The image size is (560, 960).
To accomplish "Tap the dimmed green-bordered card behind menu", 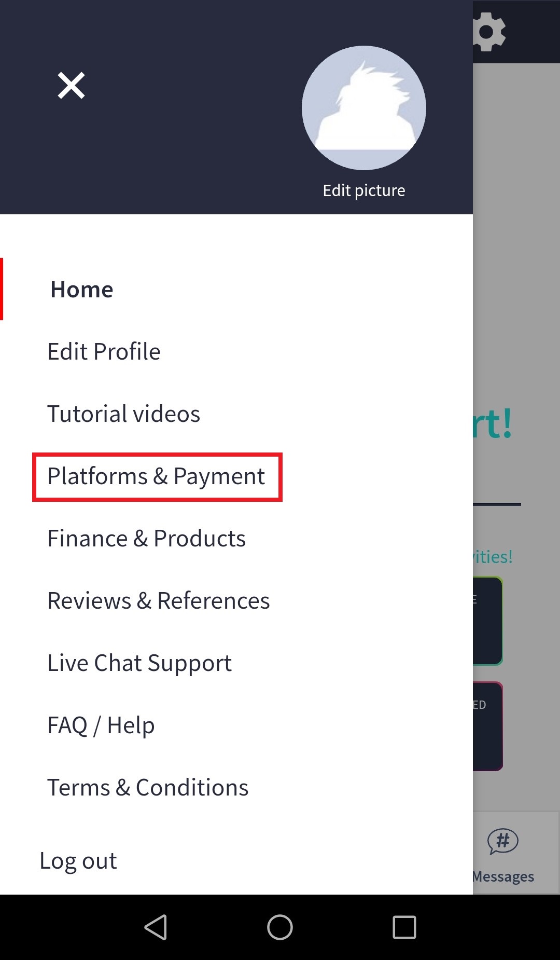I will pyautogui.click(x=488, y=621).
